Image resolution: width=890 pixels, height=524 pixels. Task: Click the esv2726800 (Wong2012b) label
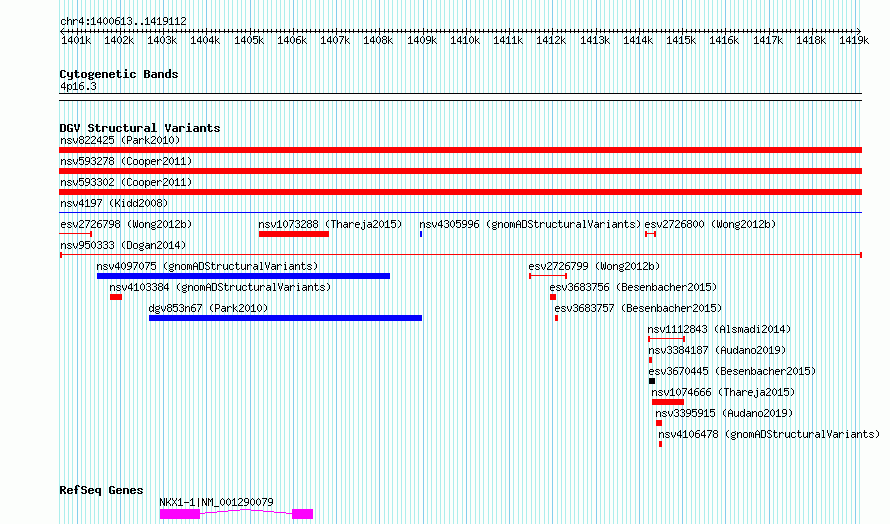click(x=710, y=224)
